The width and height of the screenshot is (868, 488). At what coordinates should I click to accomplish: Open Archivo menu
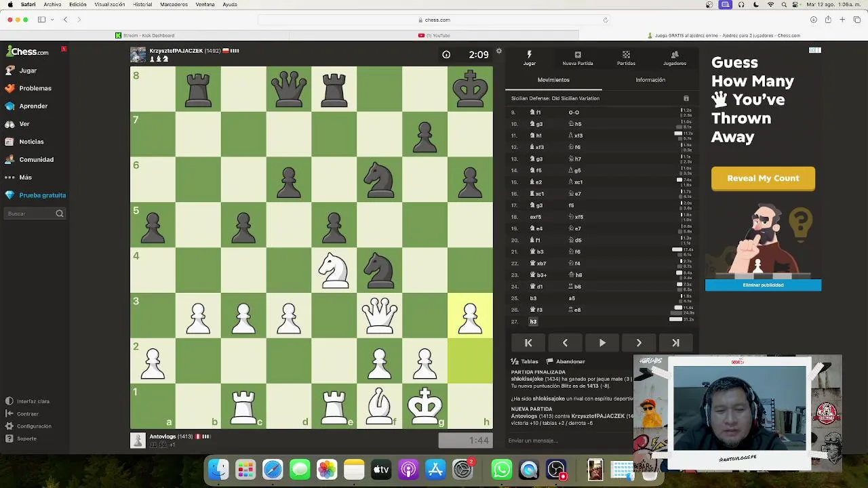(52, 4)
